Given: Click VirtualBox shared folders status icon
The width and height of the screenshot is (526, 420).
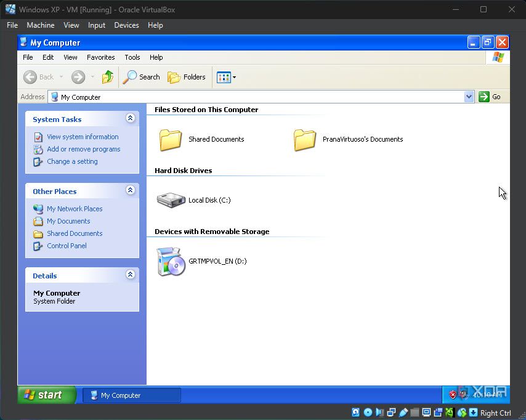Looking at the screenshot, I should (x=415, y=412).
